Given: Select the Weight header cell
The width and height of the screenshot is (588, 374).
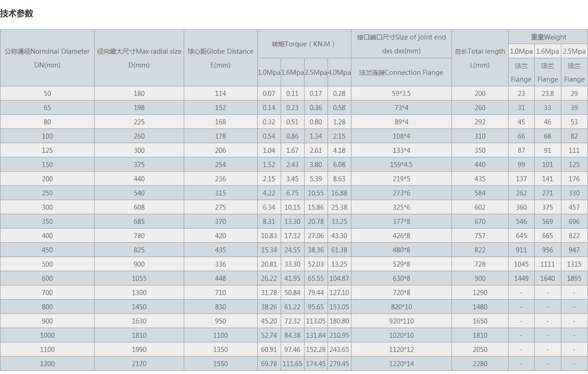Looking at the screenshot, I should pos(548,37).
